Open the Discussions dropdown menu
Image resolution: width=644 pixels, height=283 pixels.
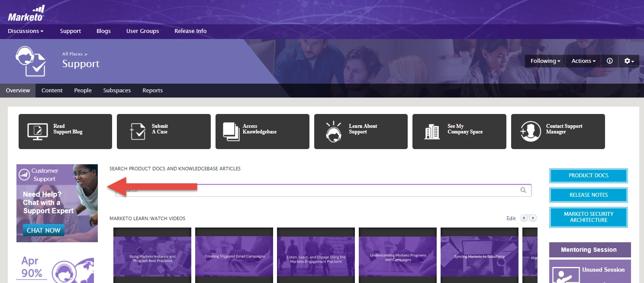26,31
